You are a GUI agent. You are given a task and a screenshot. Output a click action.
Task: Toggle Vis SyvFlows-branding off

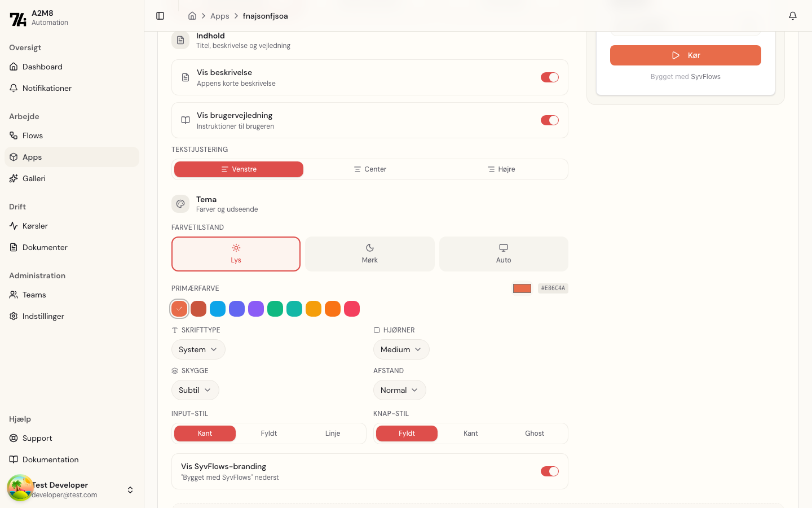click(549, 471)
